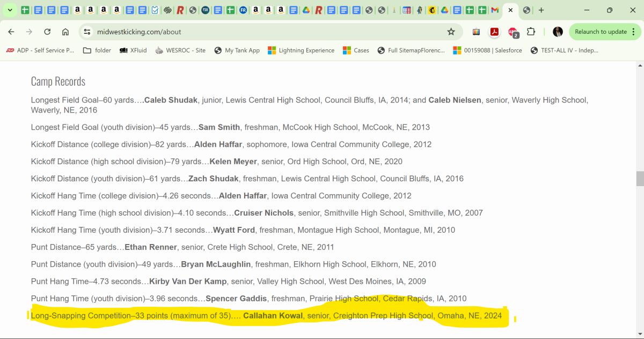Viewport: 644px width, 339px height.
Task: Reload the current page
Action: 47,32
